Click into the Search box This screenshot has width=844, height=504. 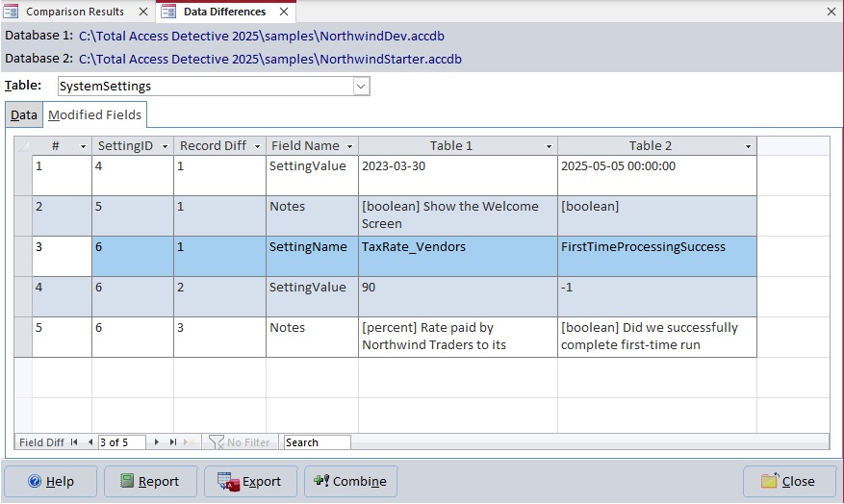[x=317, y=442]
